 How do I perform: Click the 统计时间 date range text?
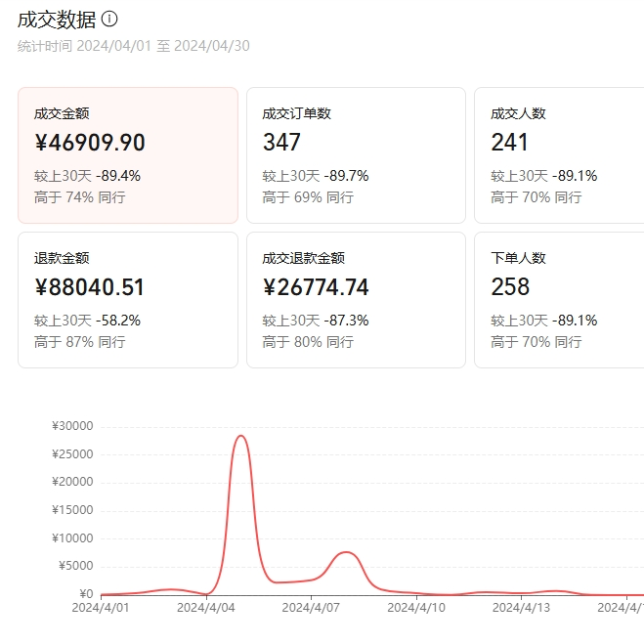tap(133, 46)
